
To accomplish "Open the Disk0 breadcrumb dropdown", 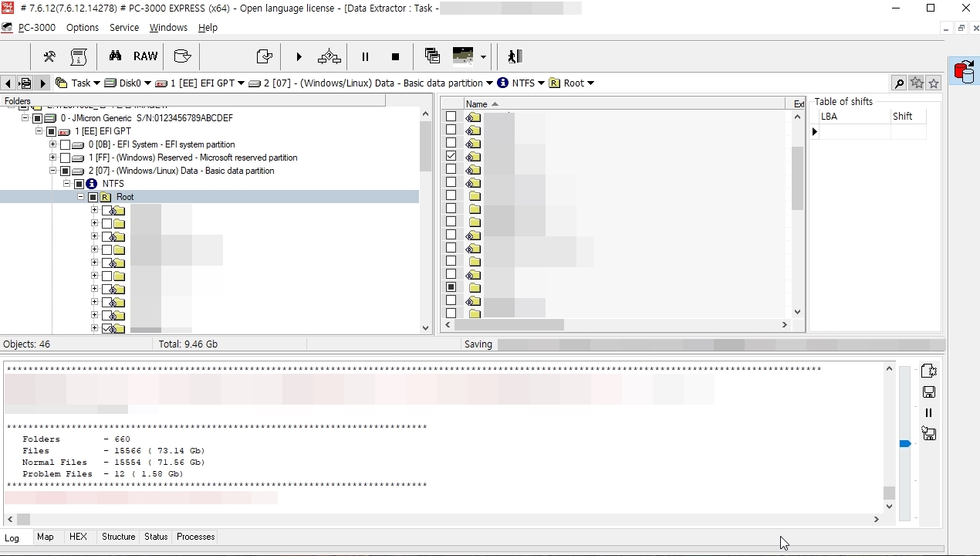I will tap(147, 83).
